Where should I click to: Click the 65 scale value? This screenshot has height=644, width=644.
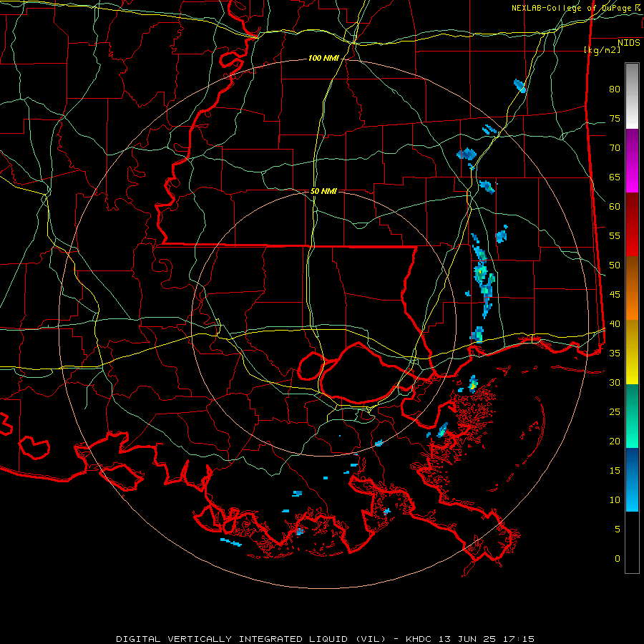(x=615, y=177)
